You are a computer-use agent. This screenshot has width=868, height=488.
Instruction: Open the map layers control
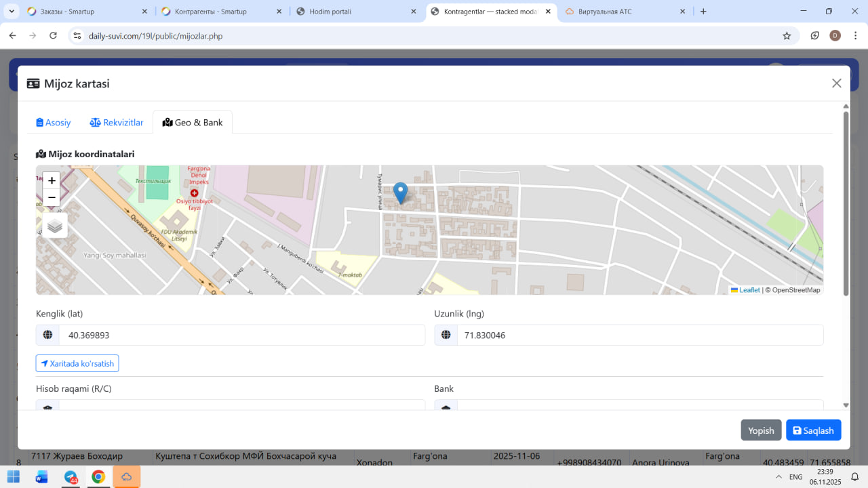pos(55,226)
